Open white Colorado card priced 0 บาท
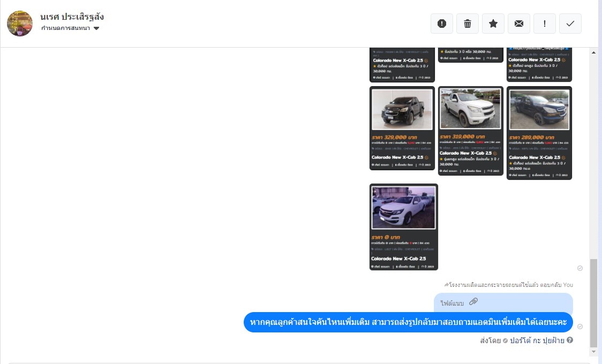Screen dimensions: 602x364 tap(403, 226)
